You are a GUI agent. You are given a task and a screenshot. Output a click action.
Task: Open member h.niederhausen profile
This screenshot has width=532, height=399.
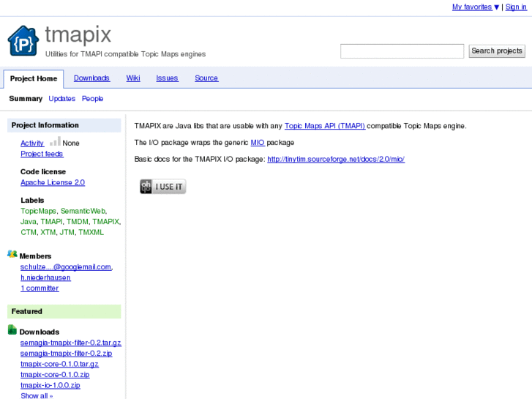pos(45,277)
